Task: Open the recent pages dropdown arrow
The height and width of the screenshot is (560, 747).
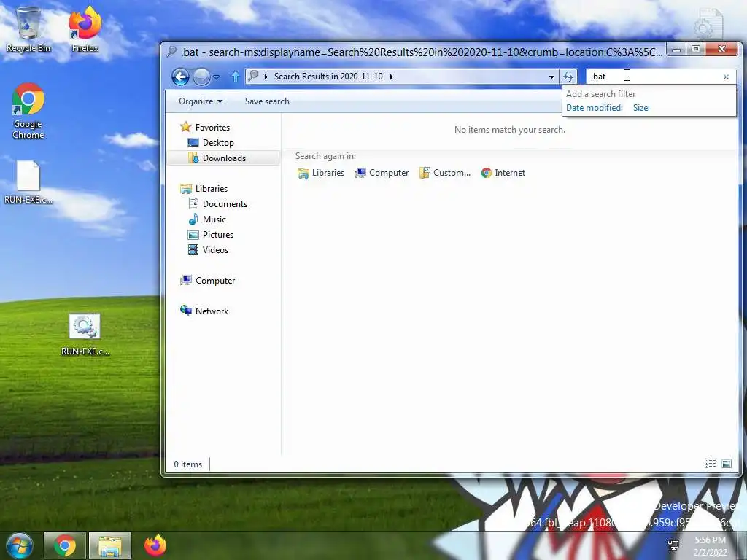Action: click(216, 77)
